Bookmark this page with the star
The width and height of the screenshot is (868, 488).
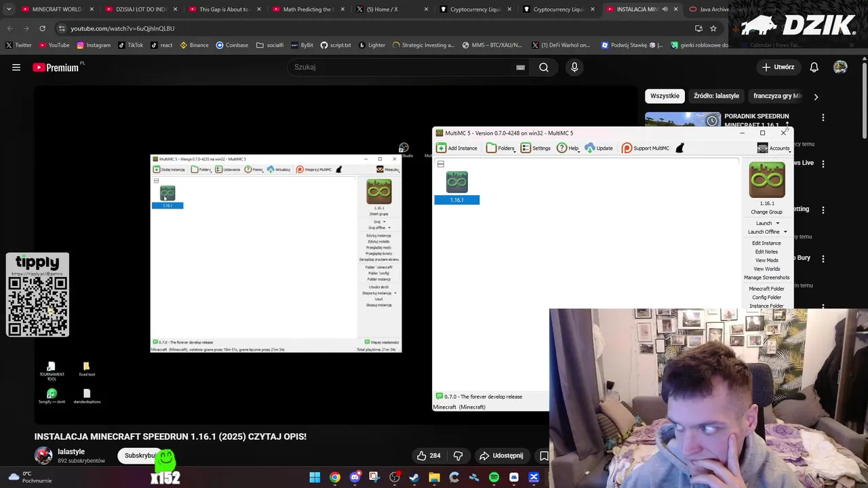coord(713,28)
